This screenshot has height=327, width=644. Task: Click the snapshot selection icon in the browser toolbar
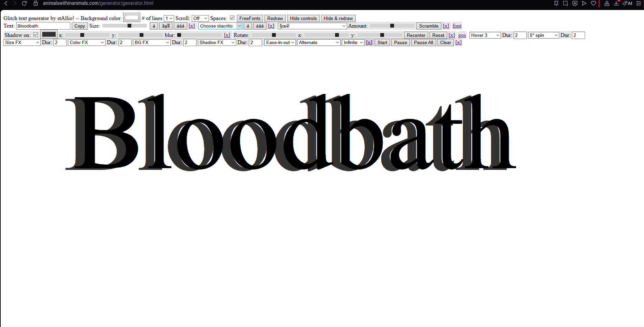click(565, 3)
